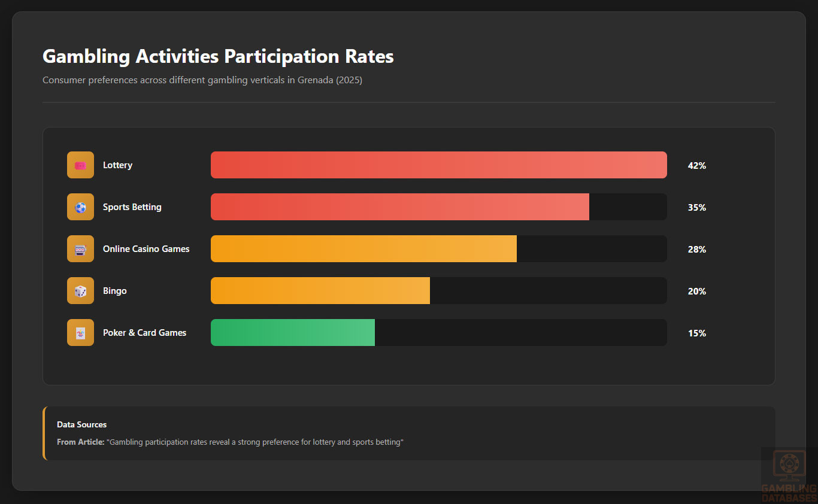818x504 pixels.
Task: Click the Data Sources heading
Action: click(81, 424)
